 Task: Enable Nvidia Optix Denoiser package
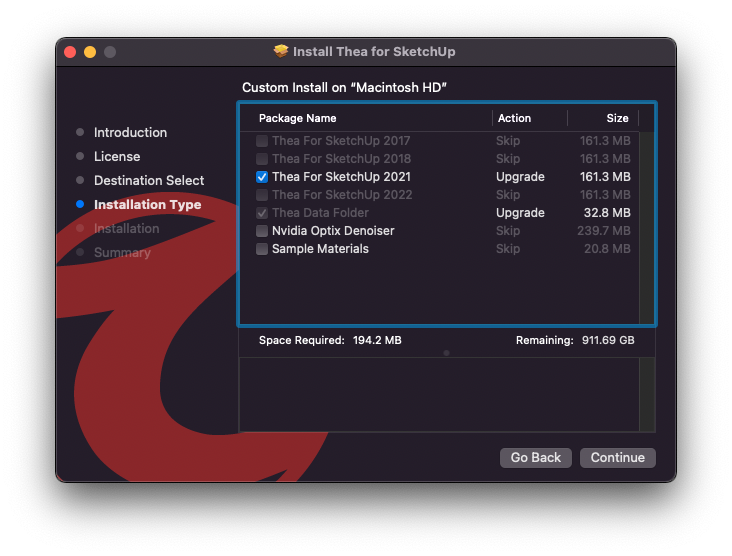(x=262, y=231)
